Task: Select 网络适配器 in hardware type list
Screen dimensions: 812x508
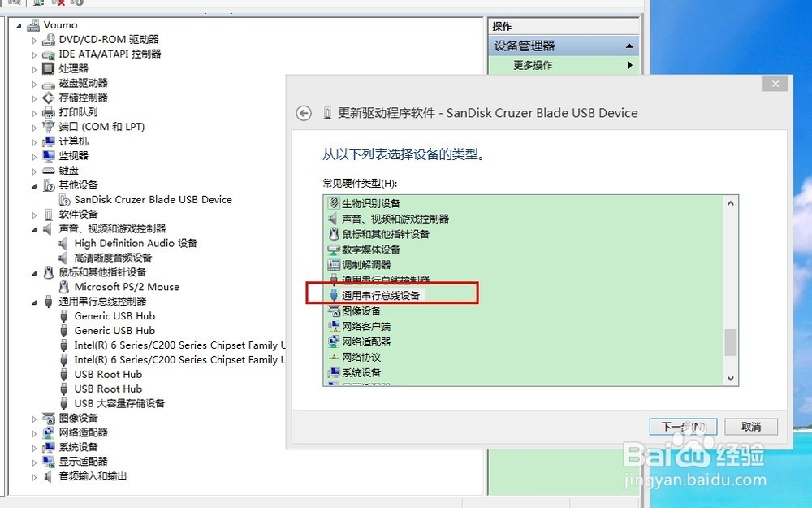Action: (366, 341)
